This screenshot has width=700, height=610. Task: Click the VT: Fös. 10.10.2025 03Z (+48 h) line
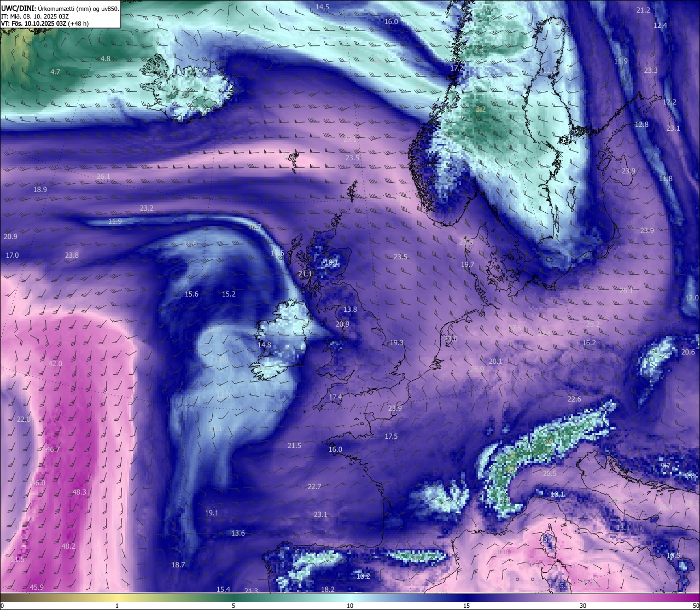click(45, 24)
